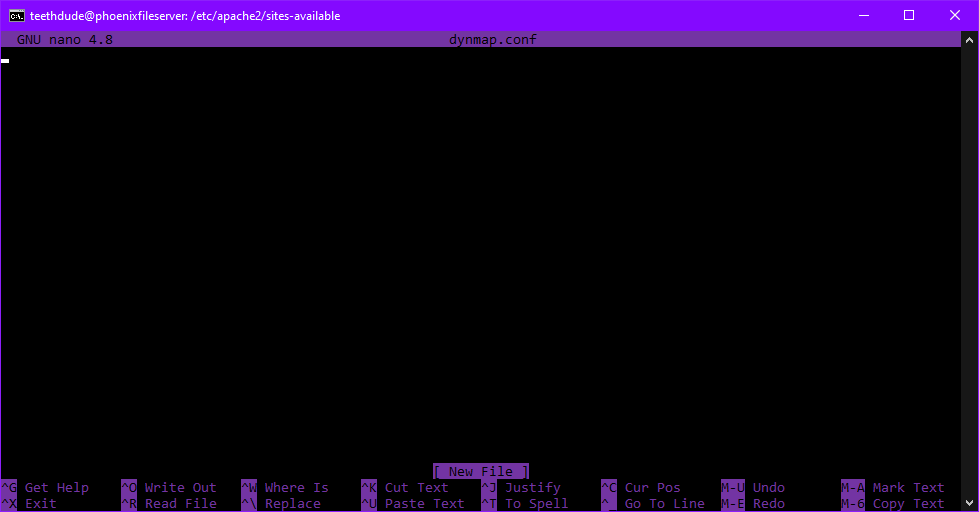Click the scrollbar up arrow
The width and height of the screenshot is (979, 512).
pos(969,40)
